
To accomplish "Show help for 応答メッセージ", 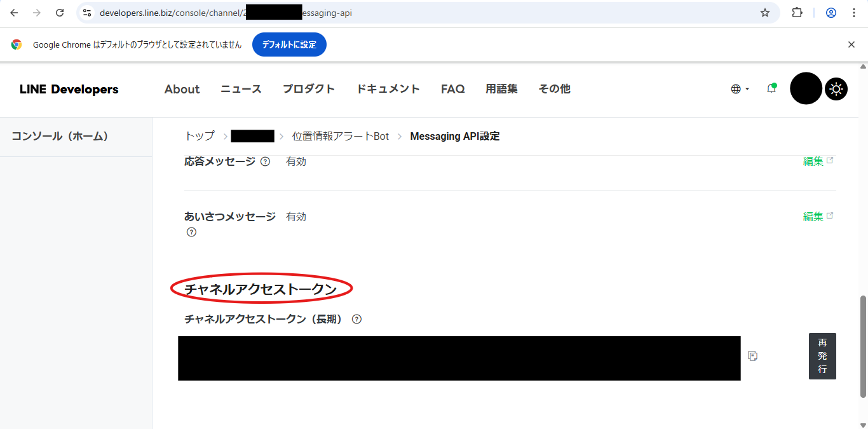I will pyautogui.click(x=265, y=161).
